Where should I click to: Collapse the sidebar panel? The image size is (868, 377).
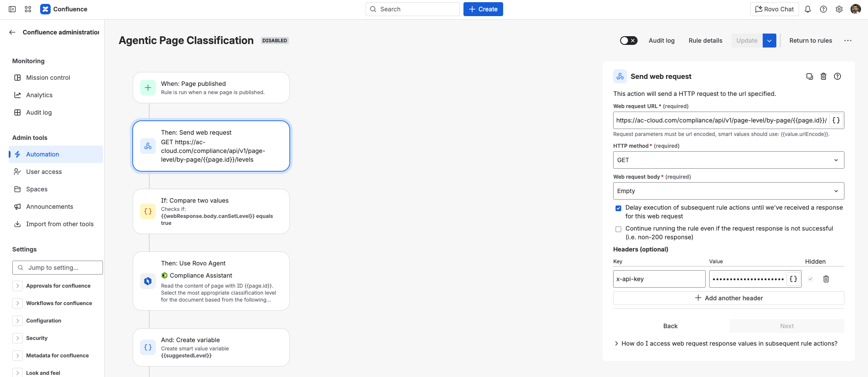tap(12, 9)
